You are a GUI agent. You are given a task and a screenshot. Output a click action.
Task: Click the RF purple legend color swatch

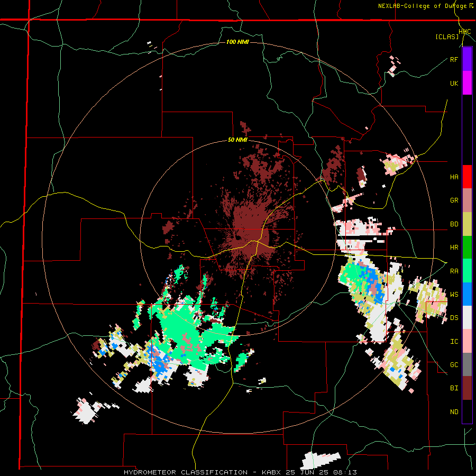coord(467,59)
